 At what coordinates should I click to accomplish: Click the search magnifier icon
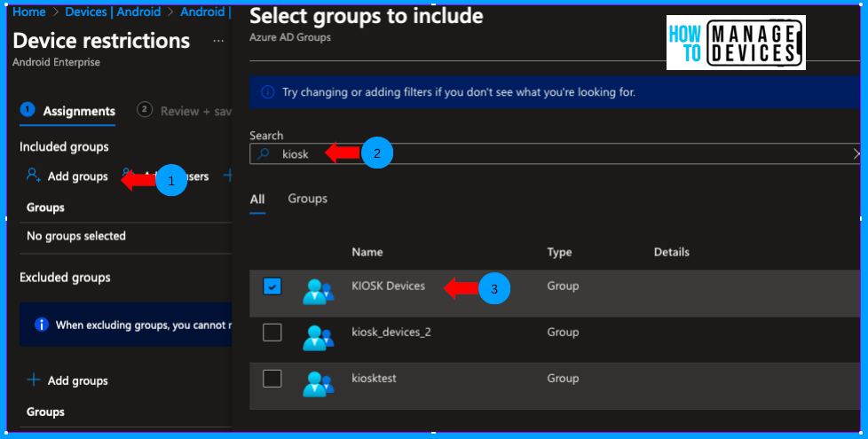tap(264, 153)
